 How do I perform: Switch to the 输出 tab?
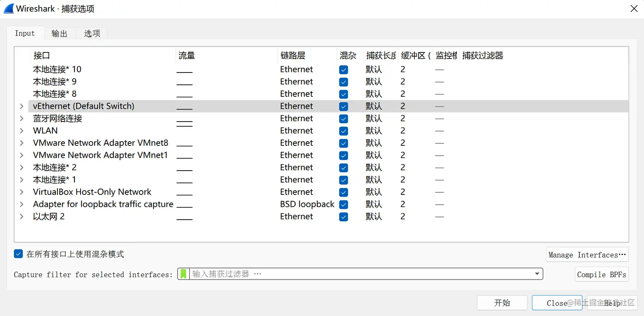click(60, 33)
